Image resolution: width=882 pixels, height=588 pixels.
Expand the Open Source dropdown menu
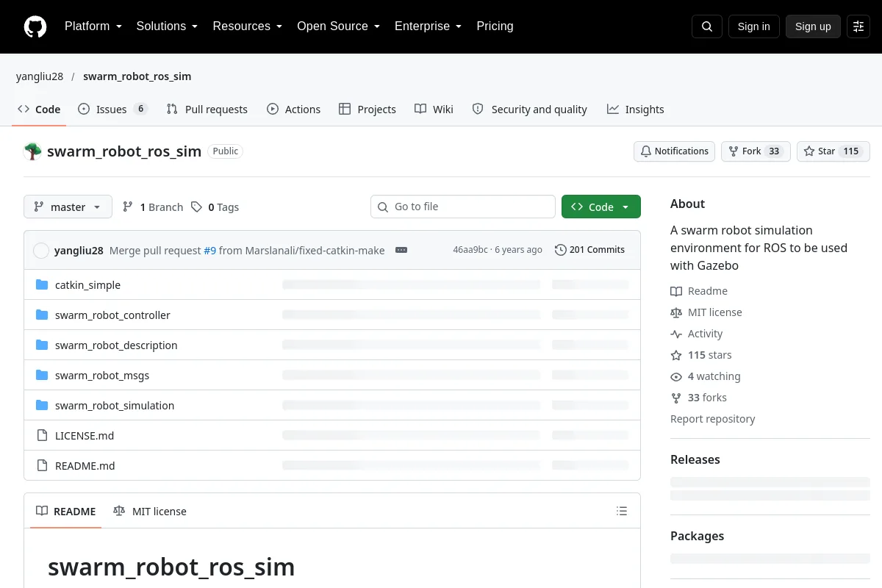click(x=339, y=26)
